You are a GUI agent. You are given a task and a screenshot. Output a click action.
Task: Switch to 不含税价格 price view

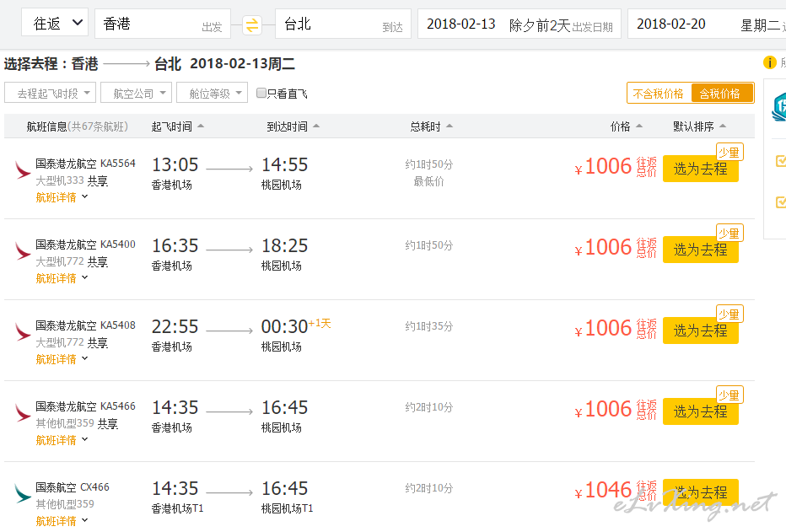(x=659, y=94)
